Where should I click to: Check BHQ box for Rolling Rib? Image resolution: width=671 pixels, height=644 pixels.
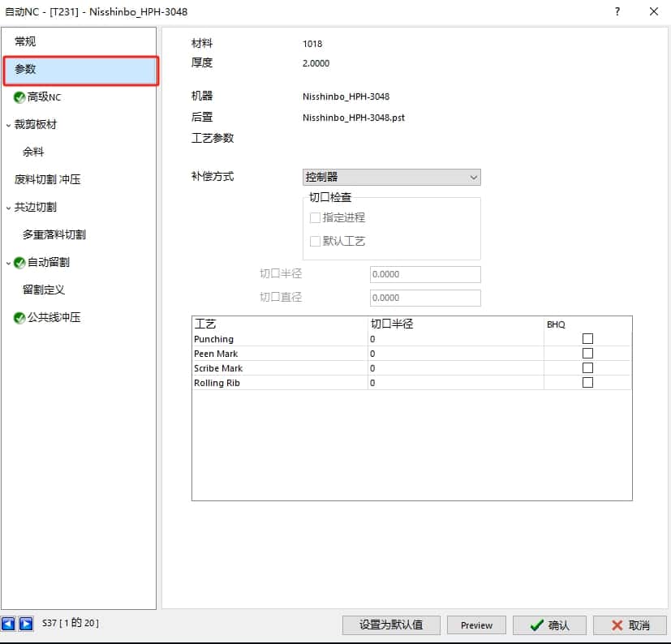(x=587, y=383)
